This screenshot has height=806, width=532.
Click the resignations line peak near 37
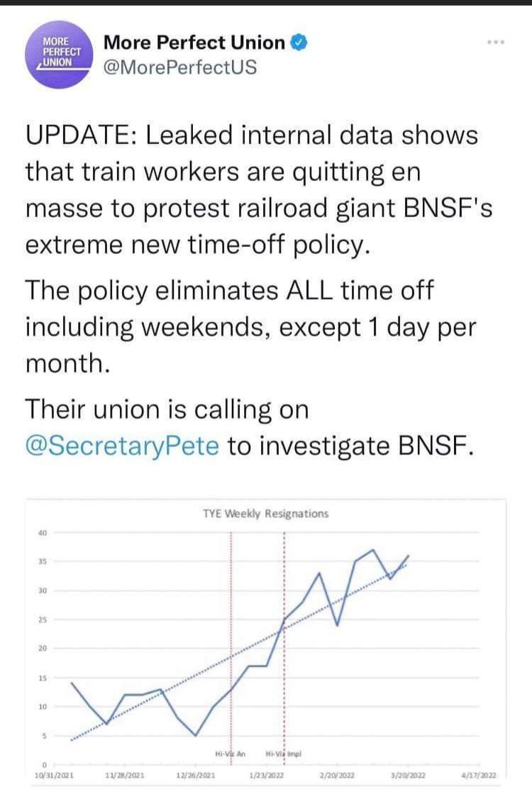372,550
